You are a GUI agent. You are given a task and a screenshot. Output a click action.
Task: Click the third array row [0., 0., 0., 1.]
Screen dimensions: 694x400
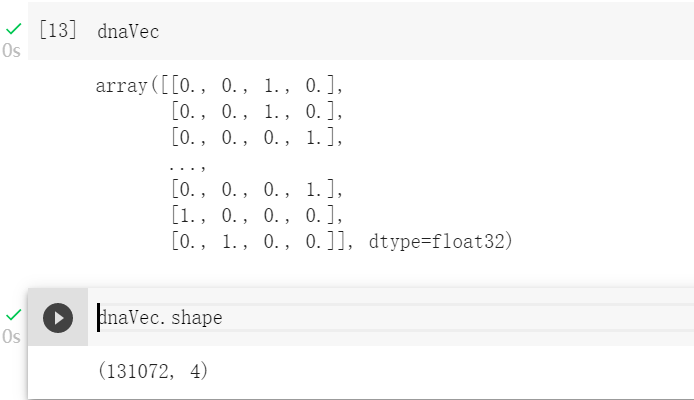[x=257, y=137]
